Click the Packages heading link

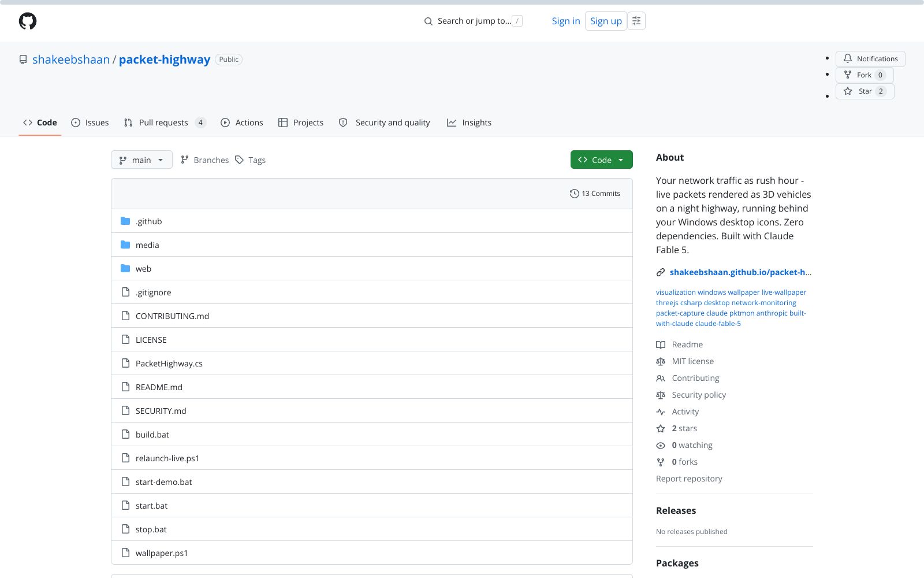pyautogui.click(x=677, y=563)
